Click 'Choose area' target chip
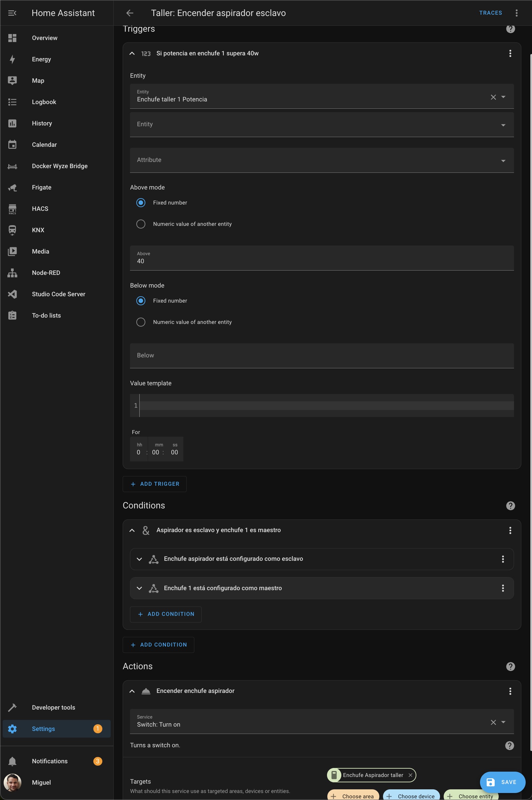Screen dimensions: 532x800 click(353, 795)
